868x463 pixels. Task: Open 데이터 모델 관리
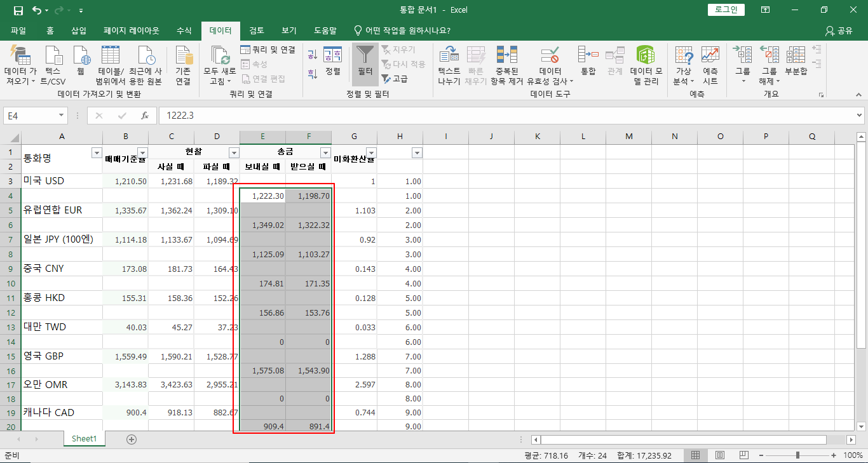(x=646, y=65)
